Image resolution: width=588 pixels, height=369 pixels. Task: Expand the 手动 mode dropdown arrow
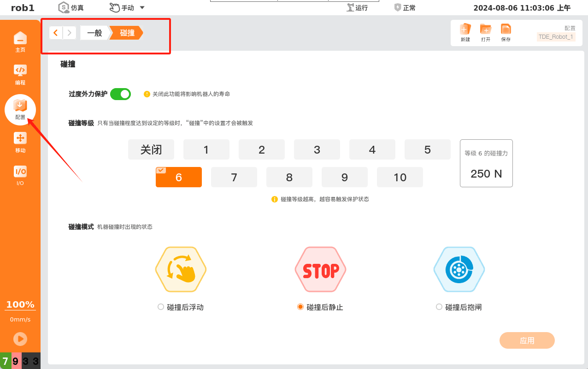(142, 8)
